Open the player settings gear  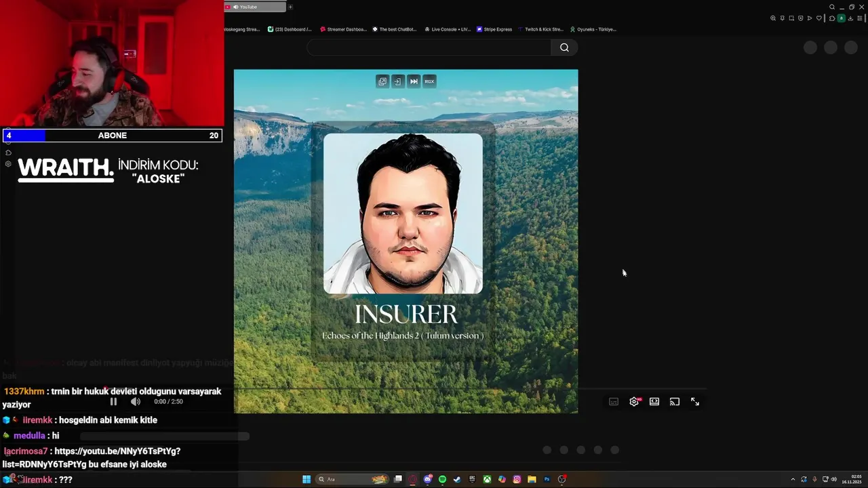point(634,401)
